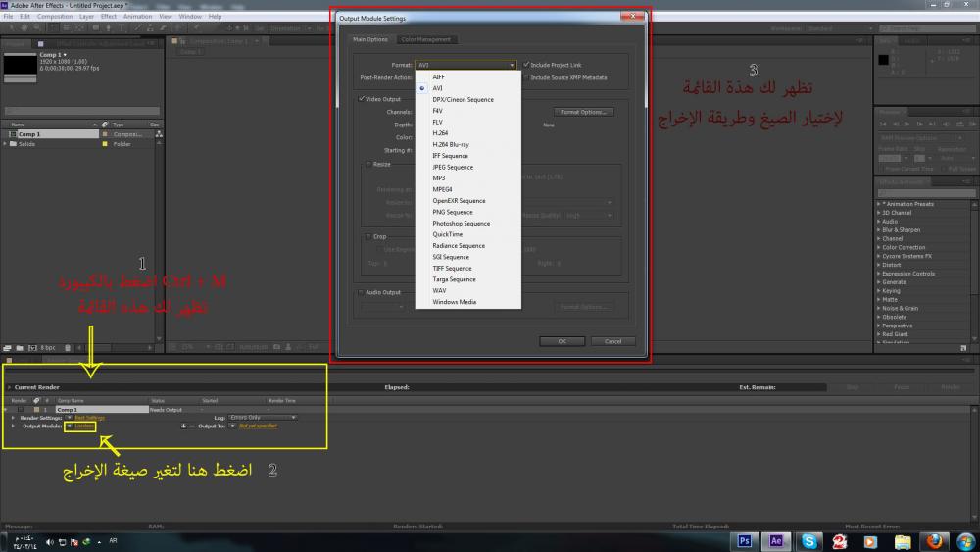
Task: Toggle the Audio Output checkbox
Action: click(362, 292)
